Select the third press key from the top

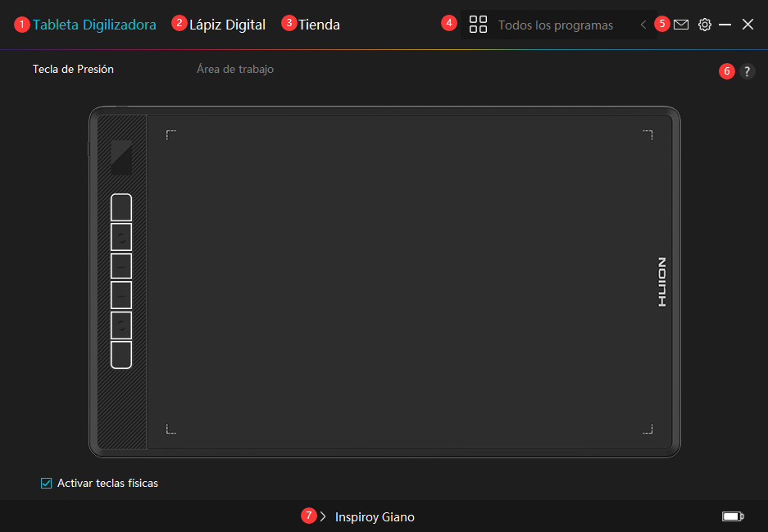point(121,266)
